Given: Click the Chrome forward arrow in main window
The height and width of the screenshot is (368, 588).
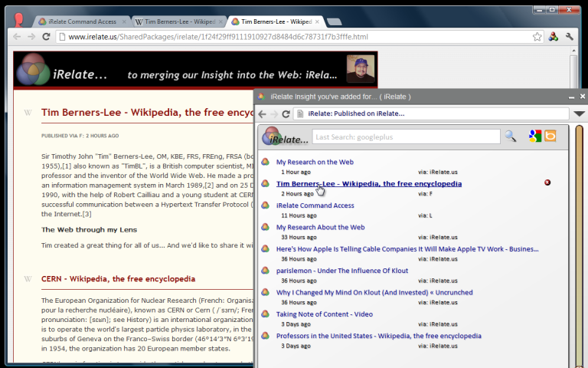Looking at the screenshot, I should [x=31, y=37].
